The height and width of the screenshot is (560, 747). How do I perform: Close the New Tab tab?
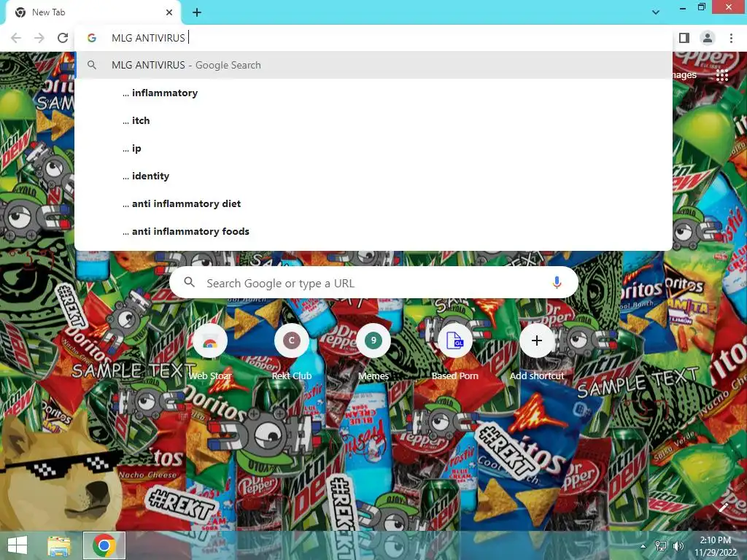(169, 12)
